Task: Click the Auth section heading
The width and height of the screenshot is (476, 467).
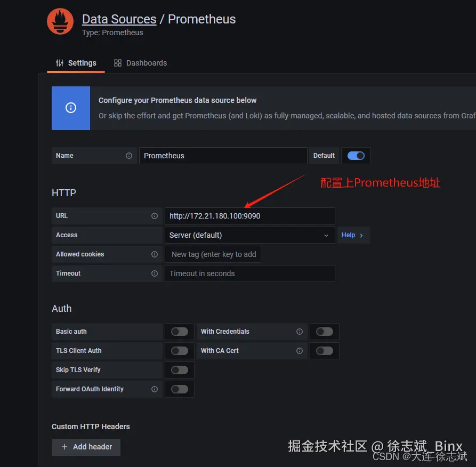Action: (62, 308)
